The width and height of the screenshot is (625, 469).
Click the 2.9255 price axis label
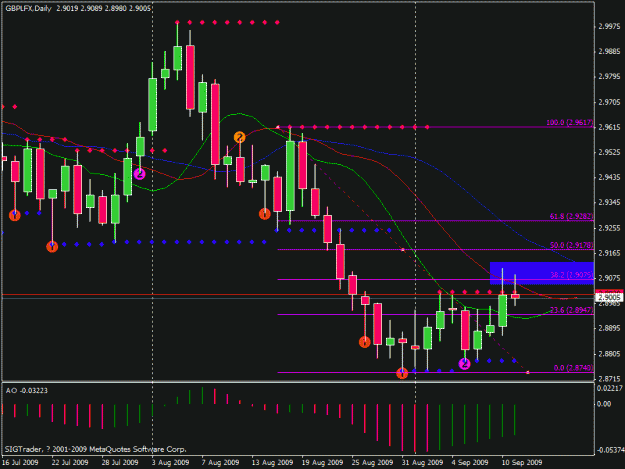(x=609, y=228)
